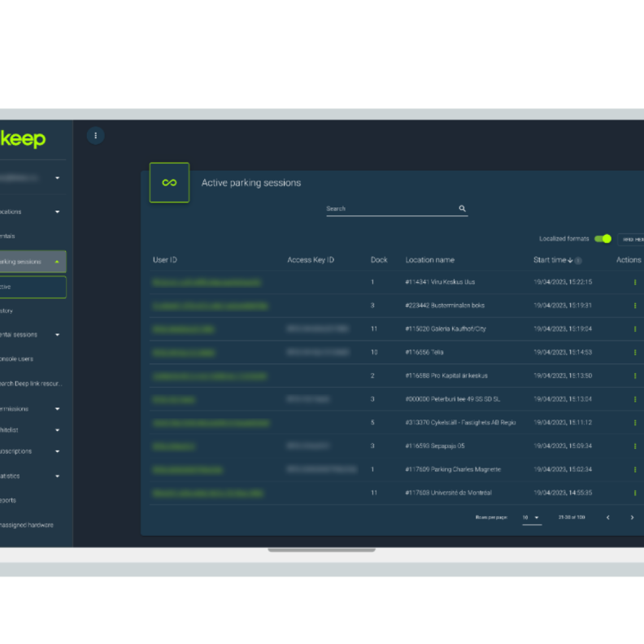Open Console users in the sidebar
Image resolution: width=644 pixels, height=644 pixels.
click(x=18, y=359)
